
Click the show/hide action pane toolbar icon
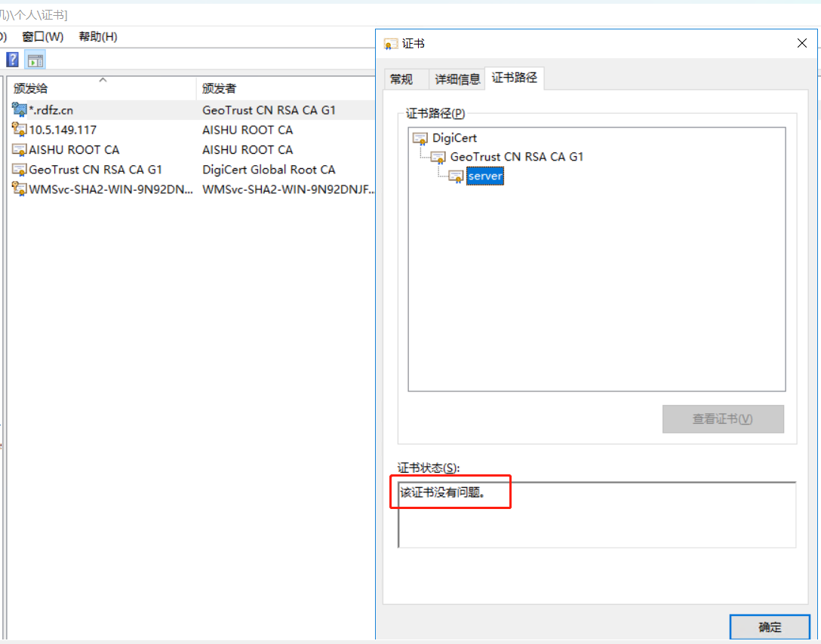point(35,60)
